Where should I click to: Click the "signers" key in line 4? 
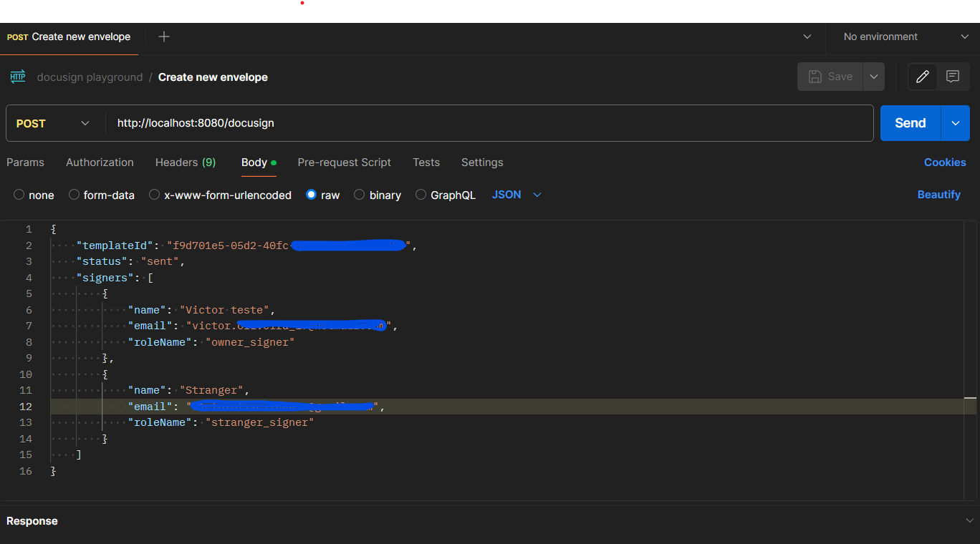pos(105,278)
